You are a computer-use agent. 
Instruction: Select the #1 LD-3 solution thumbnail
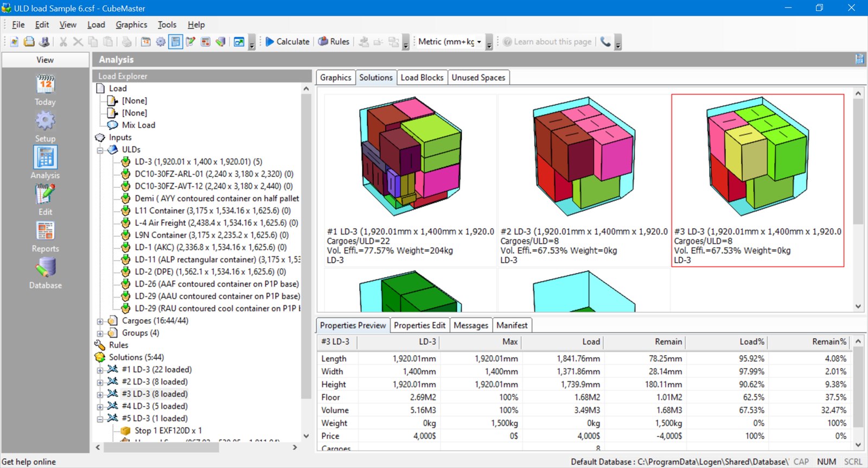coord(411,180)
